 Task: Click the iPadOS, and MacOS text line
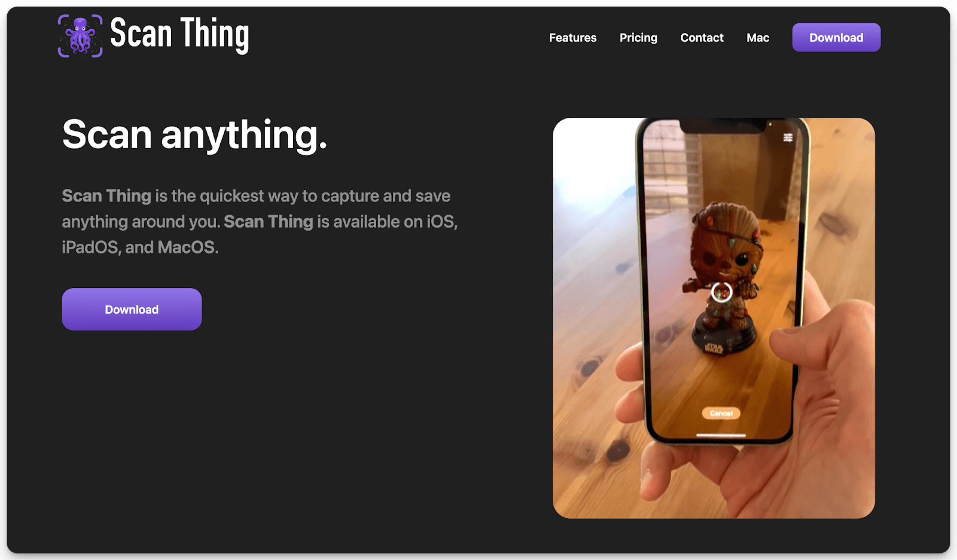click(140, 247)
